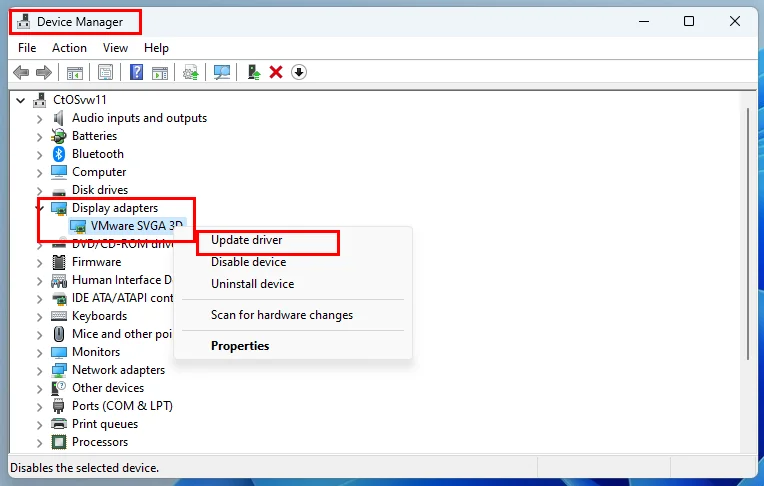This screenshot has height=486, width=764.
Task: Choose Update driver from context menu
Action: point(247,241)
